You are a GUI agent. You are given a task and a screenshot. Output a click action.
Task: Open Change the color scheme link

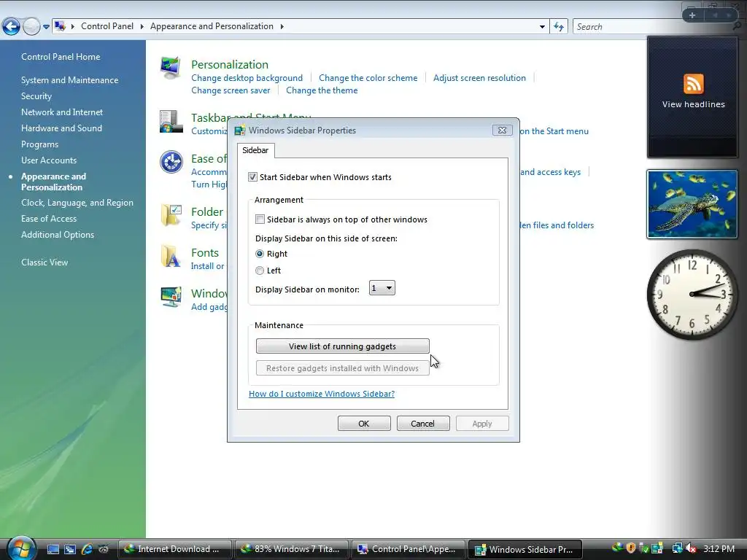(x=368, y=77)
